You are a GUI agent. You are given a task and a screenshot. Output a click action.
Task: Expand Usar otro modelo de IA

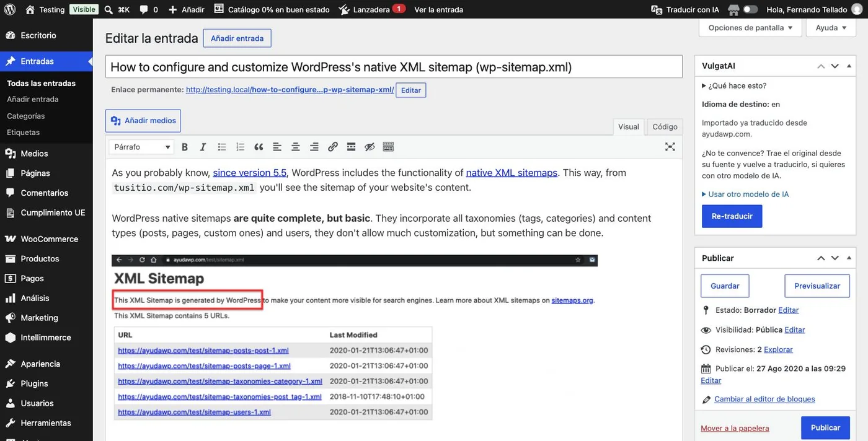745,194
